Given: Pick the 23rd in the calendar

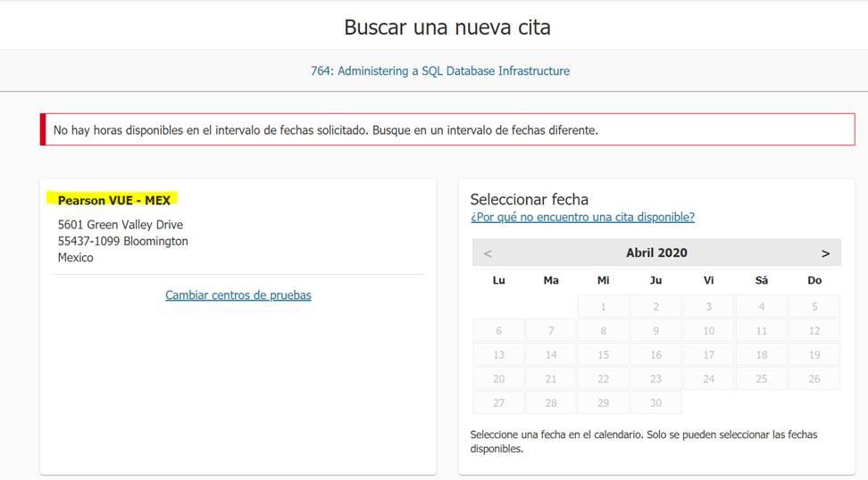Looking at the screenshot, I should tap(656, 379).
